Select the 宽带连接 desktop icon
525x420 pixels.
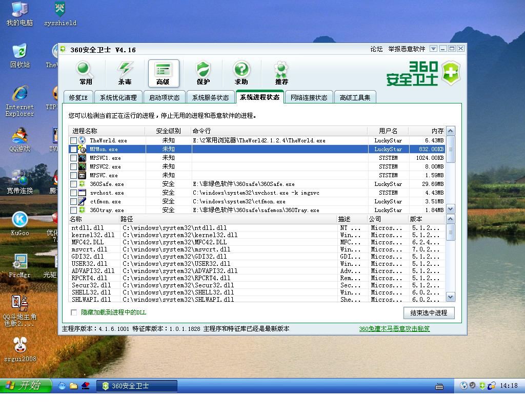[20, 182]
